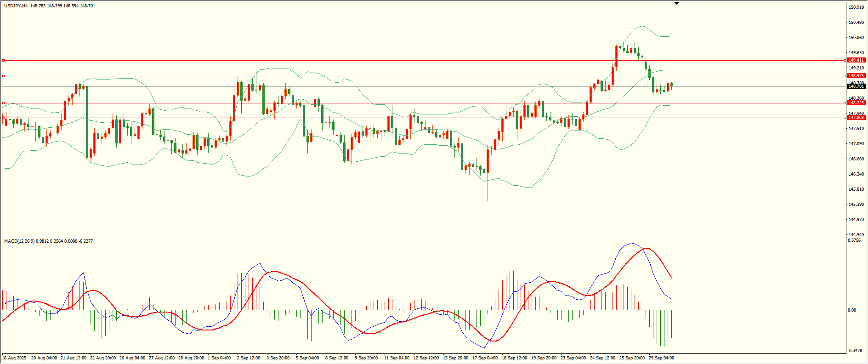Screen dimensions: 868x364
Task: Select right handle of 148.975 horizontal line
Action: tap(845, 76)
